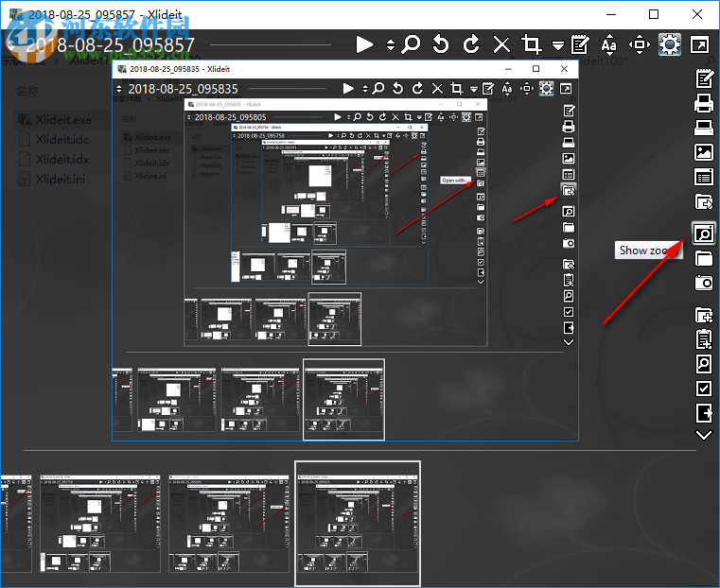Image resolution: width=720 pixels, height=588 pixels.
Task: Select Xlideit.exe in Explorer window behind
Action: click(x=63, y=120)
